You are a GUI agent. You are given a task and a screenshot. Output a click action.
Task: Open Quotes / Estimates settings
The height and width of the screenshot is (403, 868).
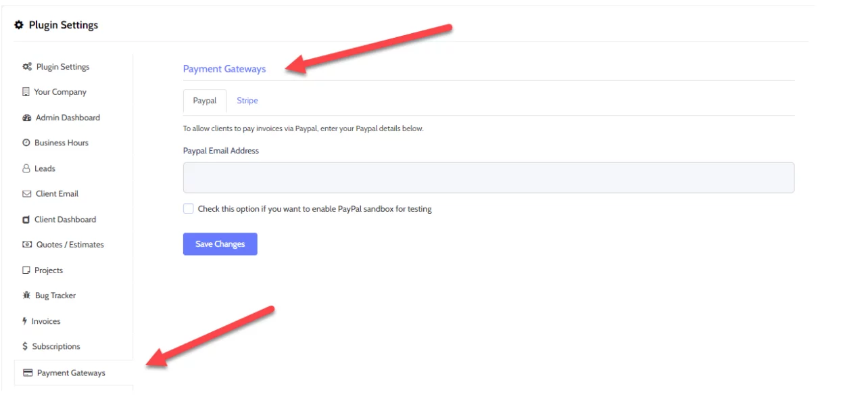pyautogui.click(x=70, y=245)
